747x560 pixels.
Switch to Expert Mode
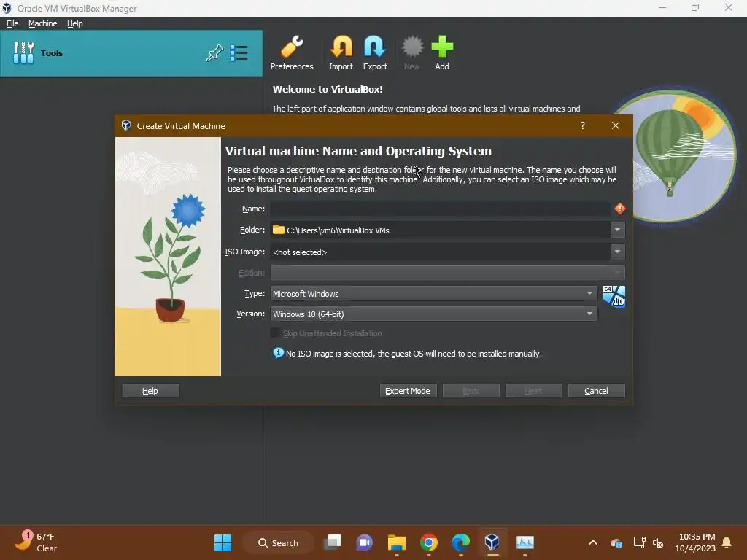point(408,391)
